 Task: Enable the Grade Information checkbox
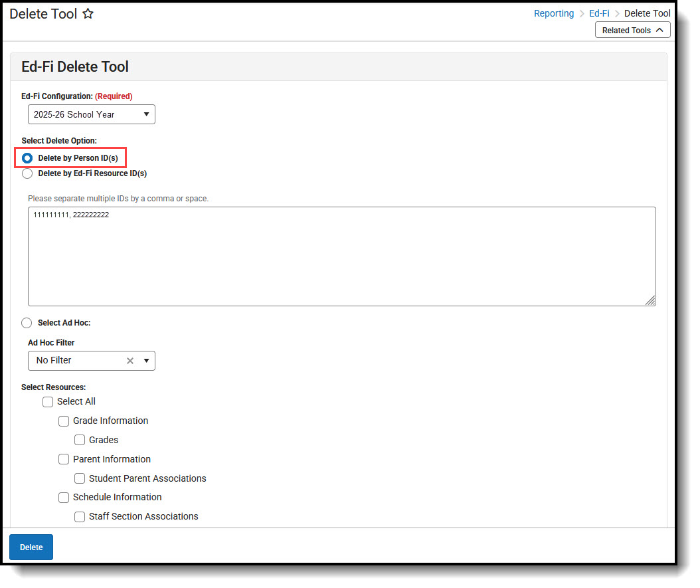click(64, 421)
